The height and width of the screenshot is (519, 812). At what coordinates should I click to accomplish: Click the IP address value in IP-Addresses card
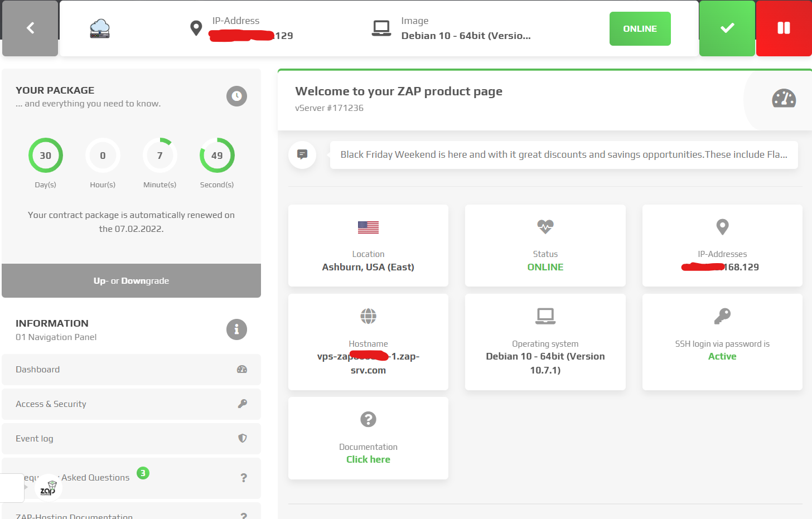click(x=720, y=267)
